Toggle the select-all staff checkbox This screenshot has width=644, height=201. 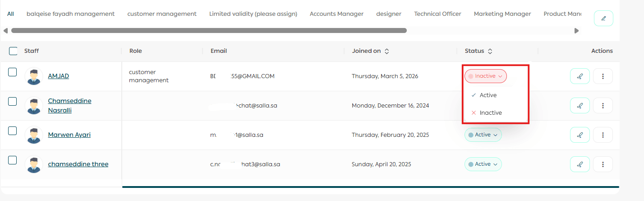coord(13,51)
